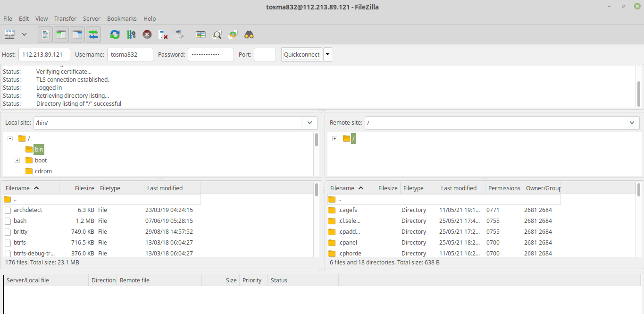Viewport: 644px width, 314px height.
Task: Select the .cpanel remote directory
Action: coord(444,242)
